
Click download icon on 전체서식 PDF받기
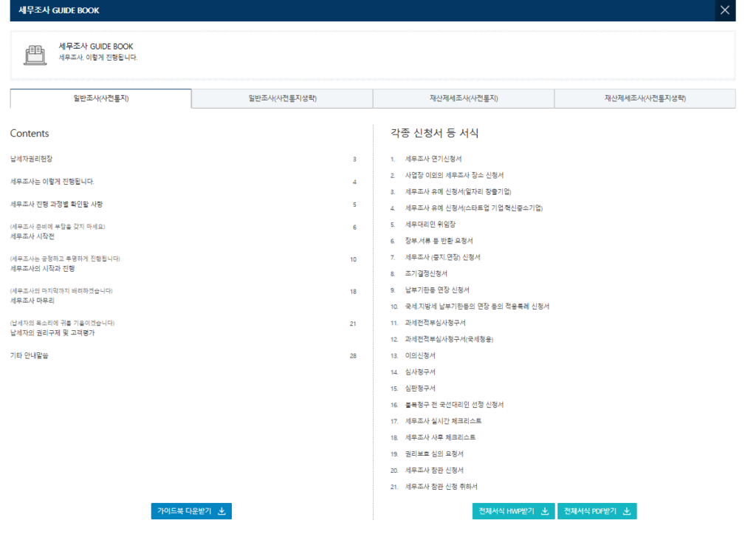627,511
